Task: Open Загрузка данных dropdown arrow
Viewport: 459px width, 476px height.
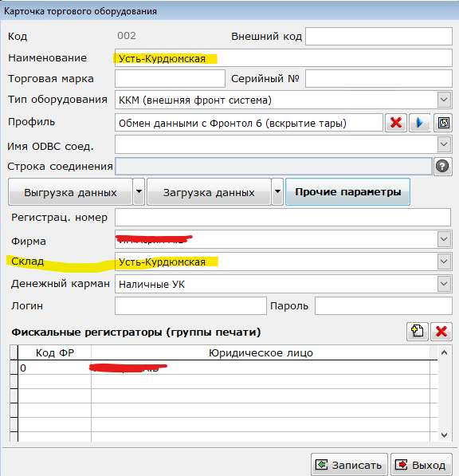Action: tap(277, 192)
